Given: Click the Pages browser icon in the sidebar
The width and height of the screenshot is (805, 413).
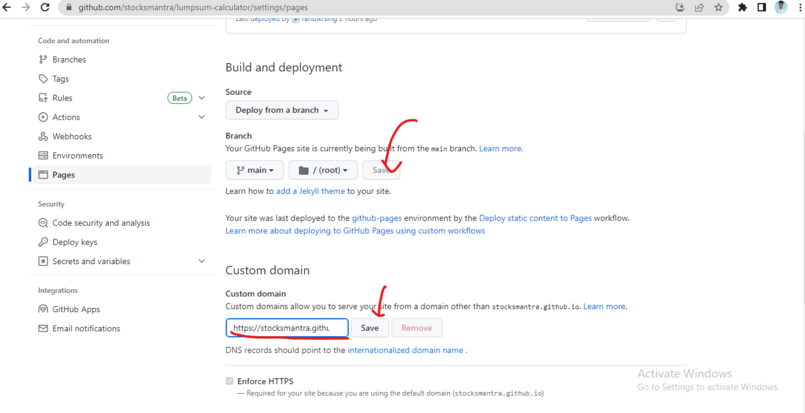Looking at the screenshot, I should (x=43, y=175).
